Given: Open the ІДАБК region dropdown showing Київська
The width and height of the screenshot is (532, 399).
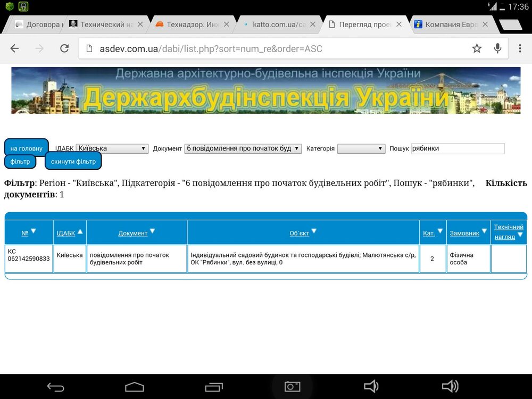Looking at the screenshot, I should 112,148.
